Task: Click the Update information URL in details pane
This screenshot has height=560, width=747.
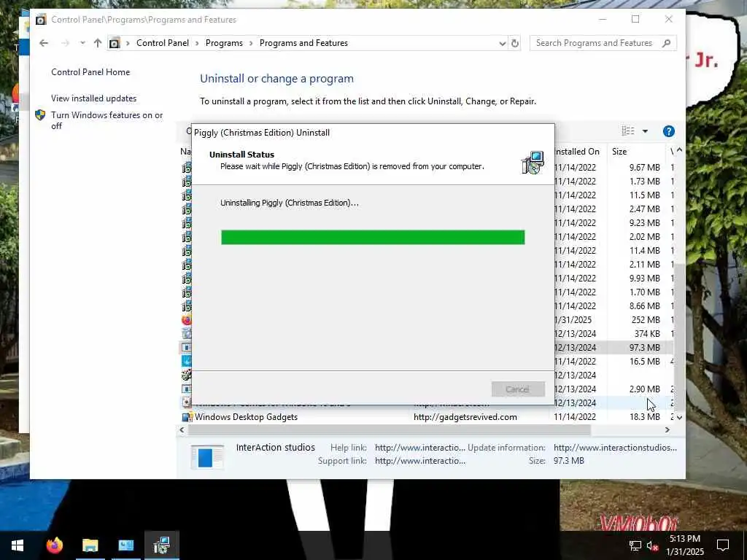Action: [615, 448]
